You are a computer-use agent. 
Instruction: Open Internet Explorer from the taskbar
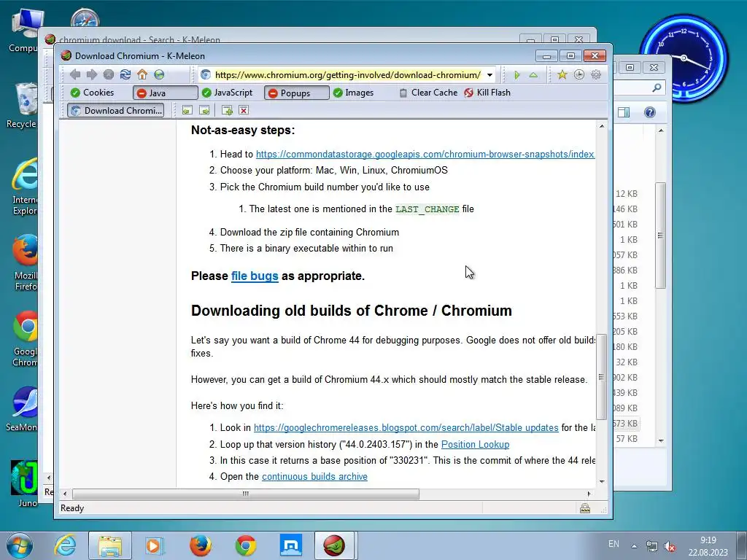64,545
